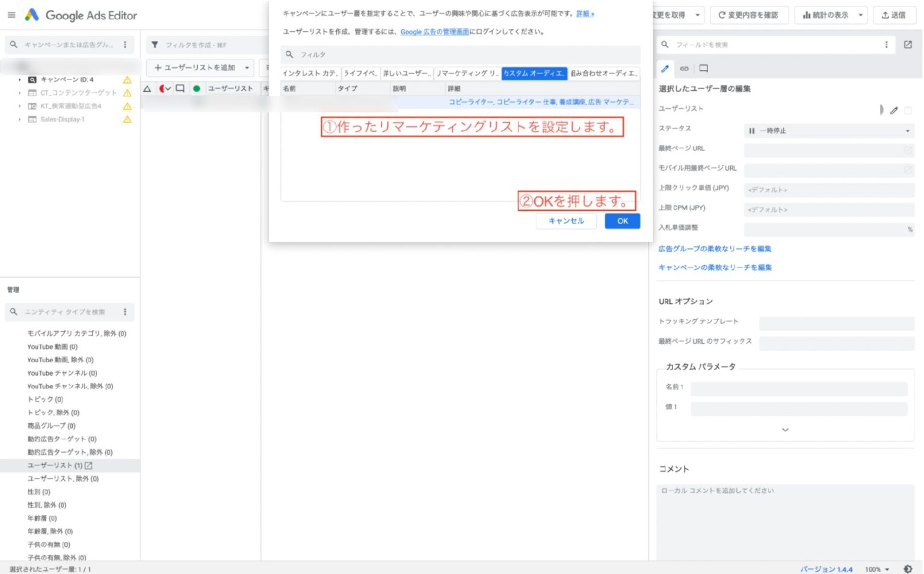Screen dimensions: 924x574
Task: Open the hamburger menu next to Google Ads Editor
Action: pyautogui.click(x=11, y=15)
